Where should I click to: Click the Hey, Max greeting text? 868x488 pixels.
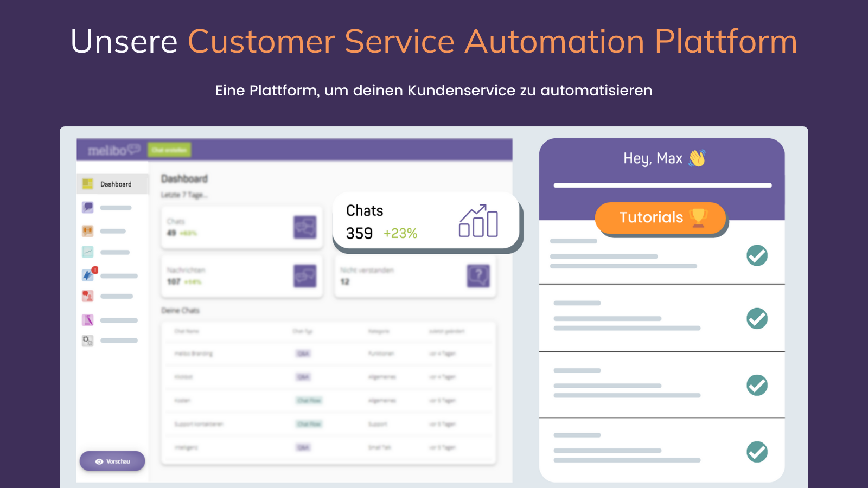point(653,158)
